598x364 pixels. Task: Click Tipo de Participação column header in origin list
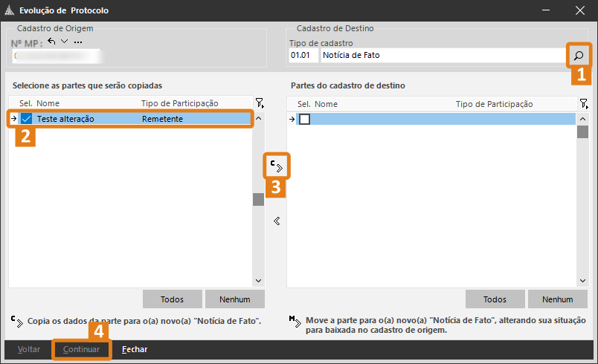tap(179, 104)
